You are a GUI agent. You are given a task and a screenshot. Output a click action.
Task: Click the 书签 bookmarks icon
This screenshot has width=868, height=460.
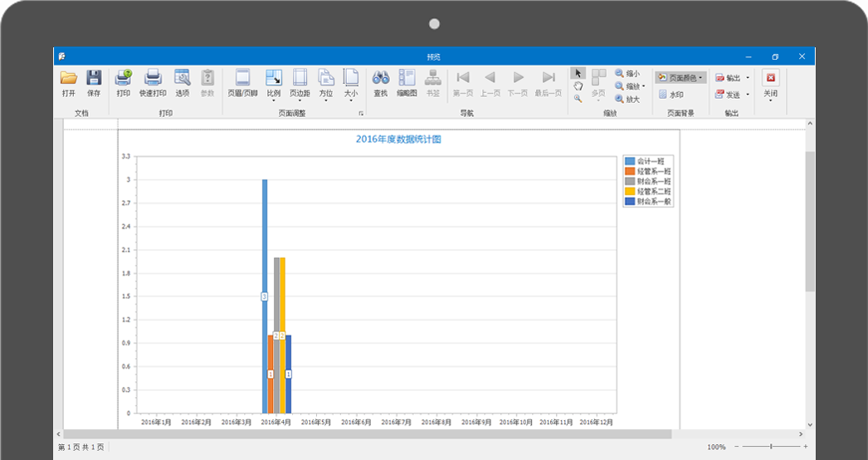[x=433, y=83]
